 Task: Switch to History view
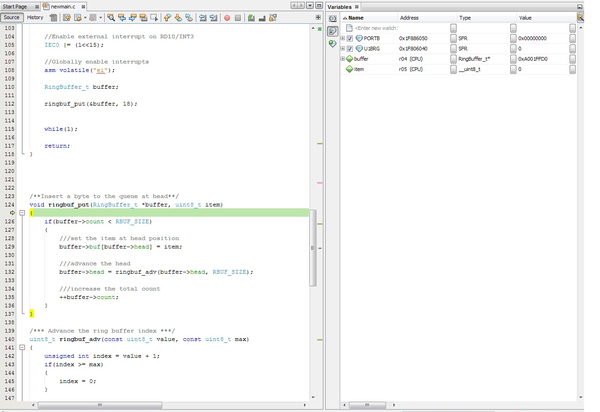(x=35, y=18)
